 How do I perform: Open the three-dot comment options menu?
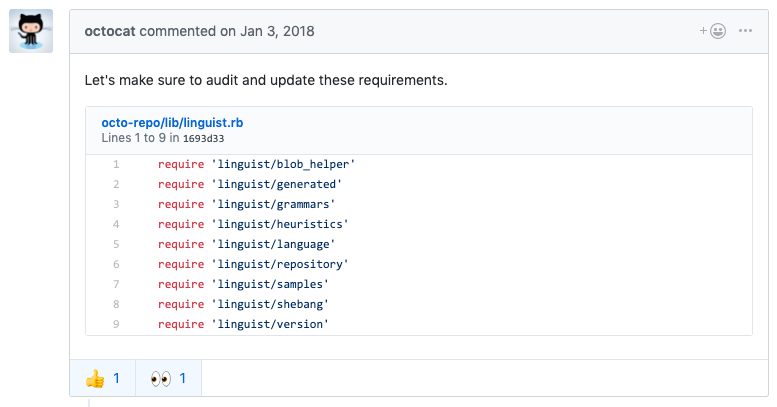[x=745, y=31]
